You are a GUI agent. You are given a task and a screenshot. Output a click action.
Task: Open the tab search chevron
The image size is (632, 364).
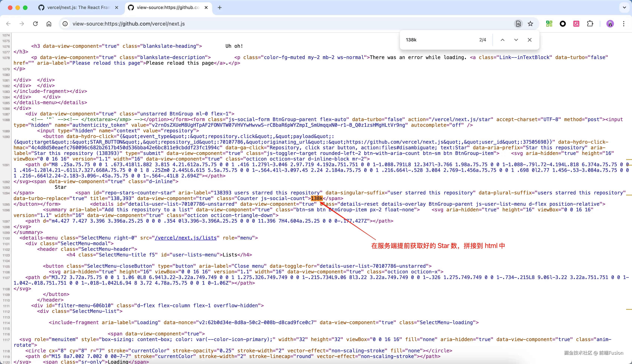[x=624, y=8]
